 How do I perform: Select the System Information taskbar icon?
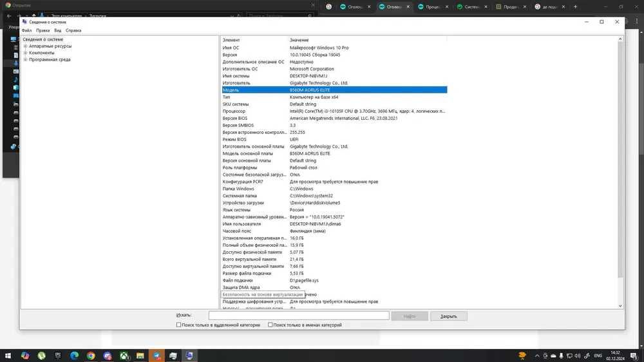click(x=189, y=356)
